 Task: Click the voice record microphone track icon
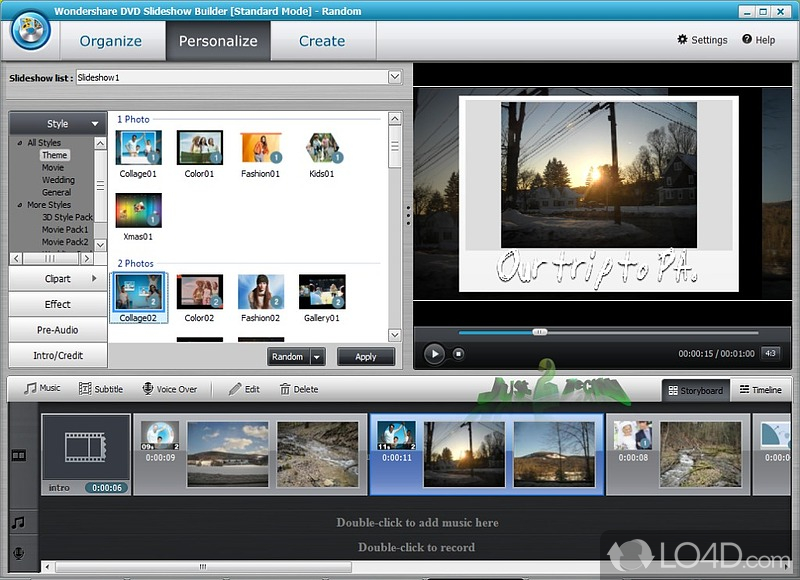(19, 553)
